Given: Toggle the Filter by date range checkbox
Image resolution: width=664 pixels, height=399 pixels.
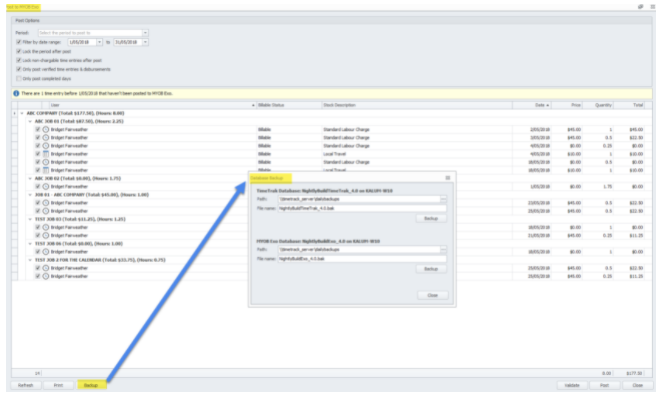Looking at the screenshot, I should pyautogui.click(x=19, y=42).
